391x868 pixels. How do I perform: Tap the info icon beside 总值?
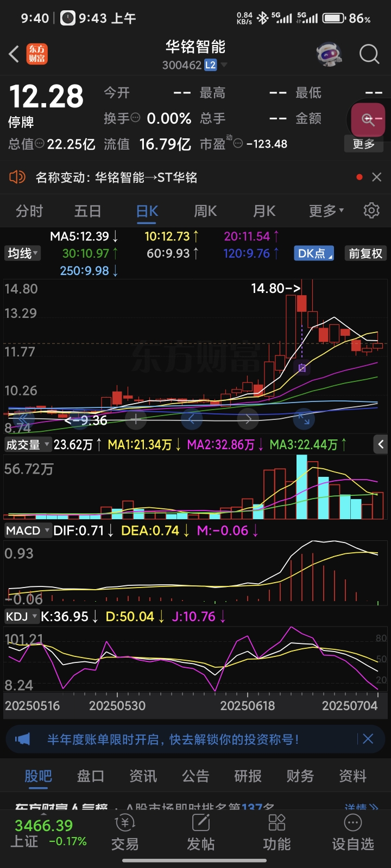(40, 144)
